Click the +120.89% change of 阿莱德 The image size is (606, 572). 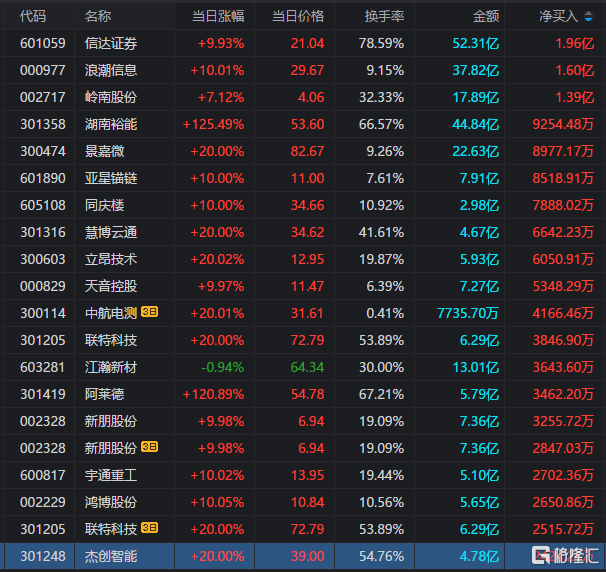(213, 394)
